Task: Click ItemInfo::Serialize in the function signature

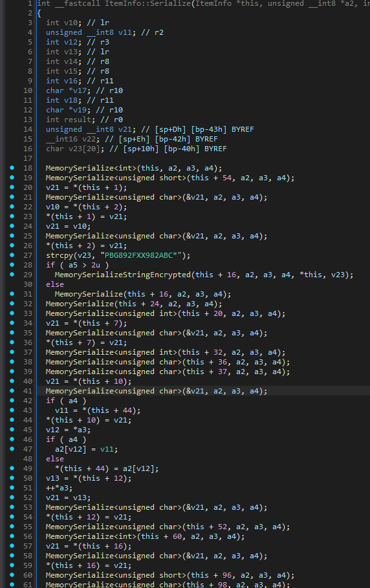Action: point(147,3)
